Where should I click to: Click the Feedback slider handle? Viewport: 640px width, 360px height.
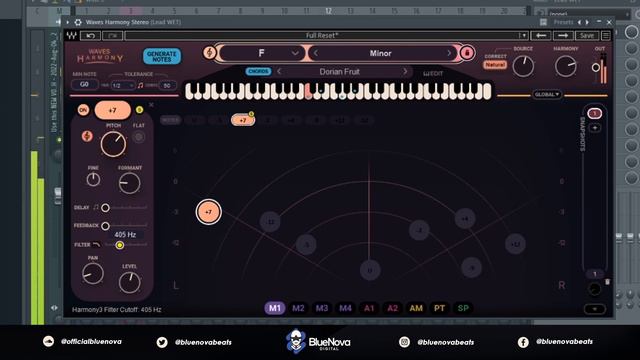(x=105, y=226)
